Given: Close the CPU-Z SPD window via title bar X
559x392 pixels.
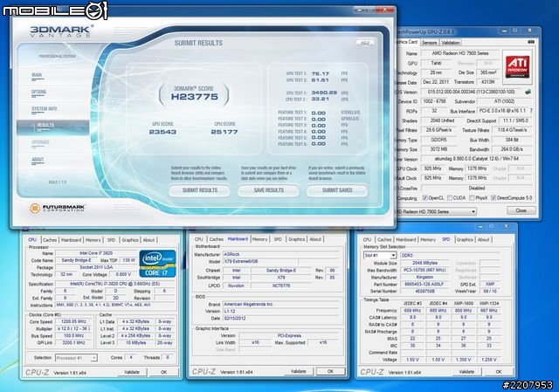Looking at the screenshot, I should 506,226.
